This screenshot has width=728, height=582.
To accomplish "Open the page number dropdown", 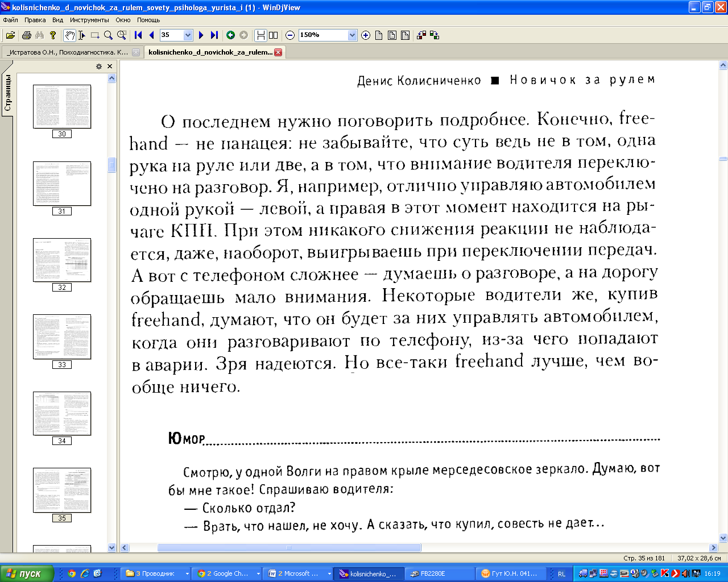I will pyautogui.click(x=188, y=35).
